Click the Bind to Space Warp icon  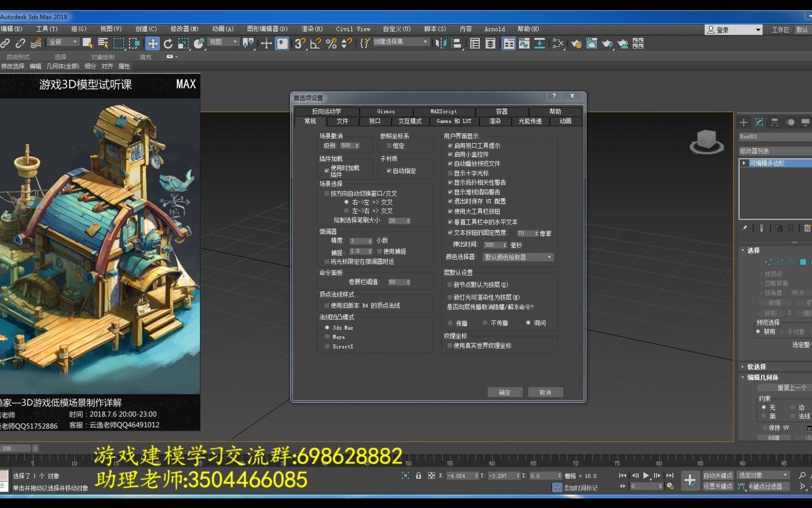tap(36, 44)
